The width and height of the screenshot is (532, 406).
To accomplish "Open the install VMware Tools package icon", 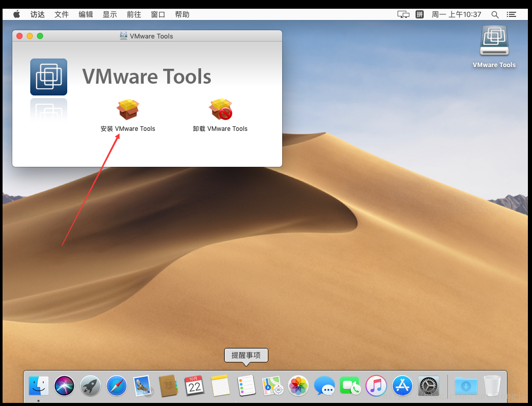I will point(128,110).
